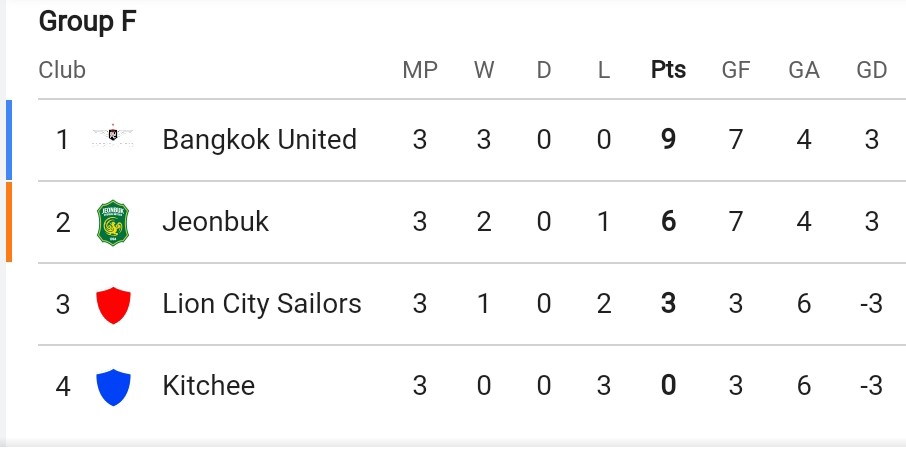Open the Jeonbuk team name link
This screenshot has width=906, height=451.
tap(216, 222)
